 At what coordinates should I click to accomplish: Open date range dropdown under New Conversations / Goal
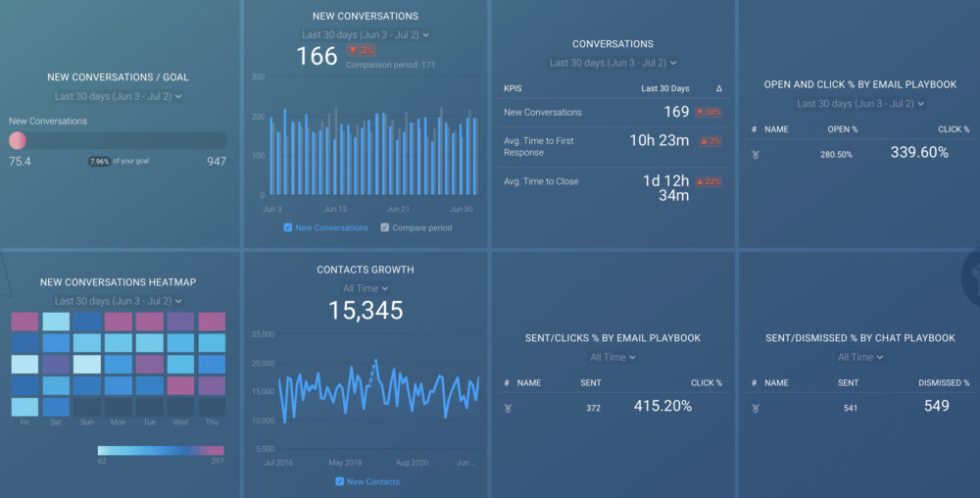[x=118, y=96]
